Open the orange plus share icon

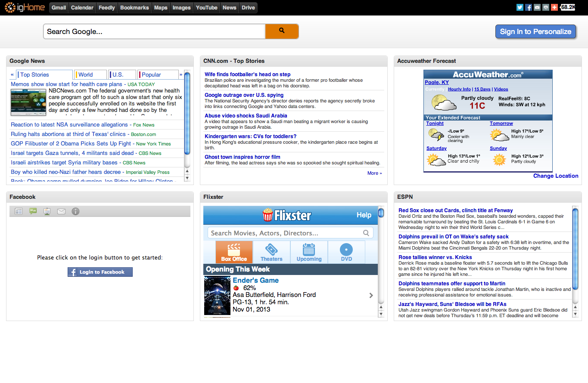[554, 7]
